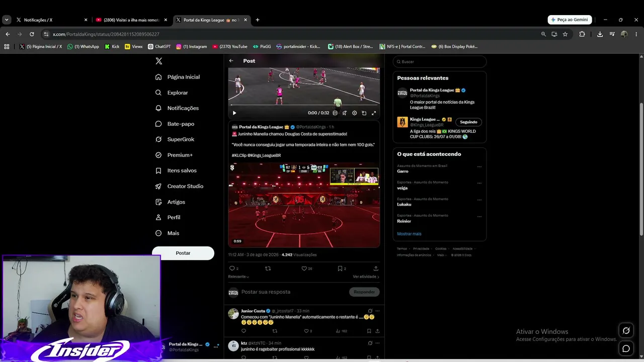Share the main post
Image resolution: width=644 pixels, height=362 pixels.
[376, 268]
